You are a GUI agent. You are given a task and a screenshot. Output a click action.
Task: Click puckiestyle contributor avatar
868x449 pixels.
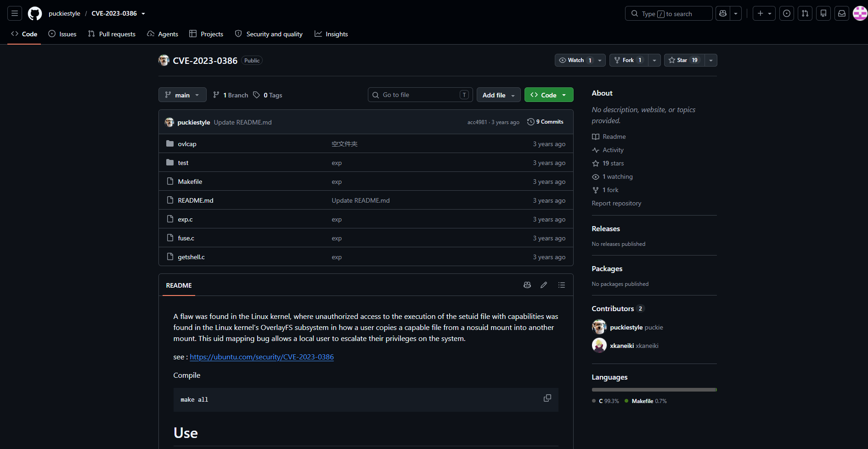tap(599, 327)
